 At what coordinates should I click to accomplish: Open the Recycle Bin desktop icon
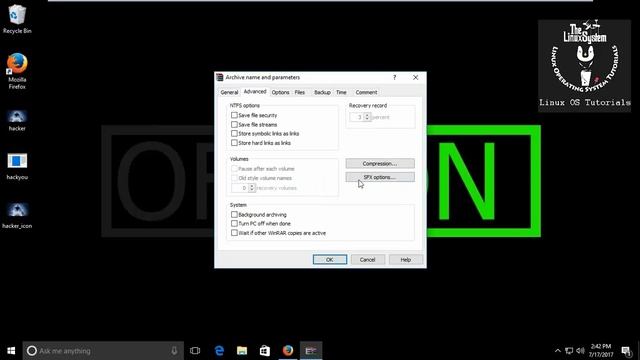17,19
